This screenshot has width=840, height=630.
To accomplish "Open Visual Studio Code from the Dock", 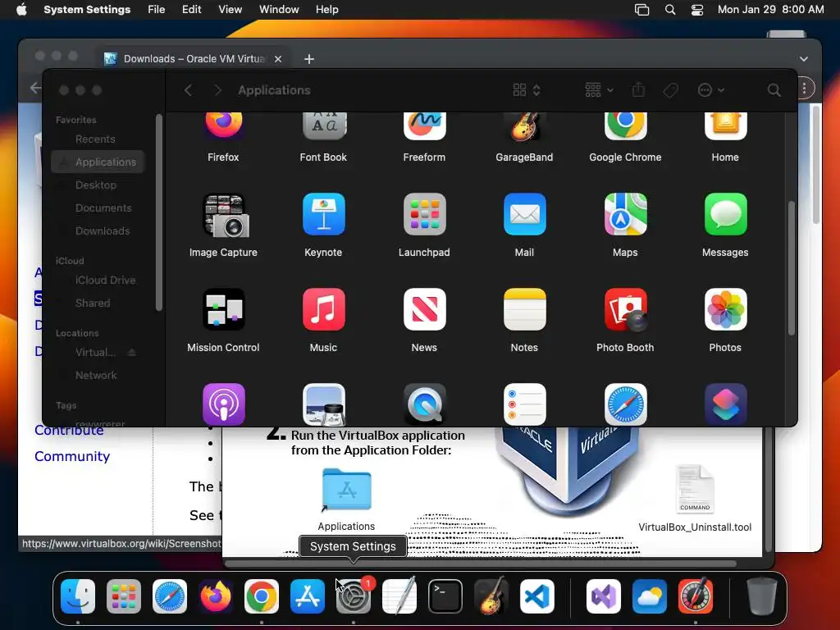I will (x=536, y=596).
